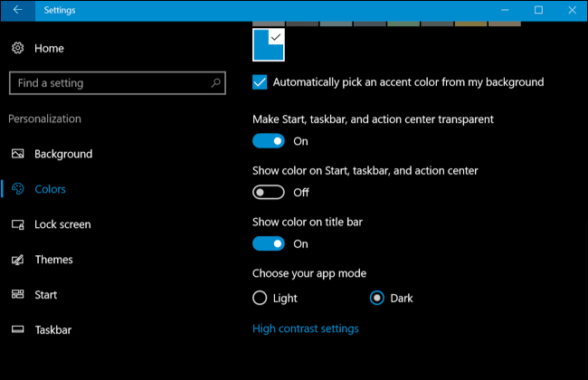The width and height of the screenshot is (588, 380).
Task: Select the Dark app mode
Action: pyautogui.click(x=378, y=298)
